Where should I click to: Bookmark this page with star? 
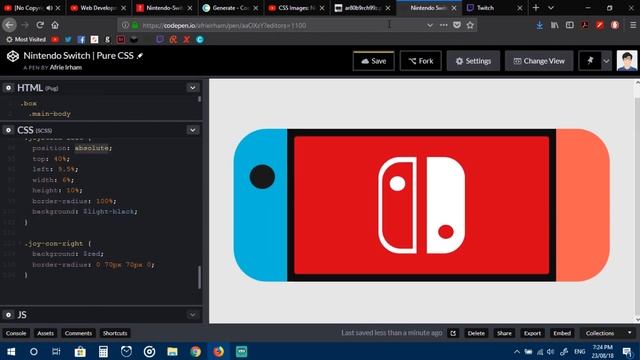pyautogui.click(x=470, y=25)
